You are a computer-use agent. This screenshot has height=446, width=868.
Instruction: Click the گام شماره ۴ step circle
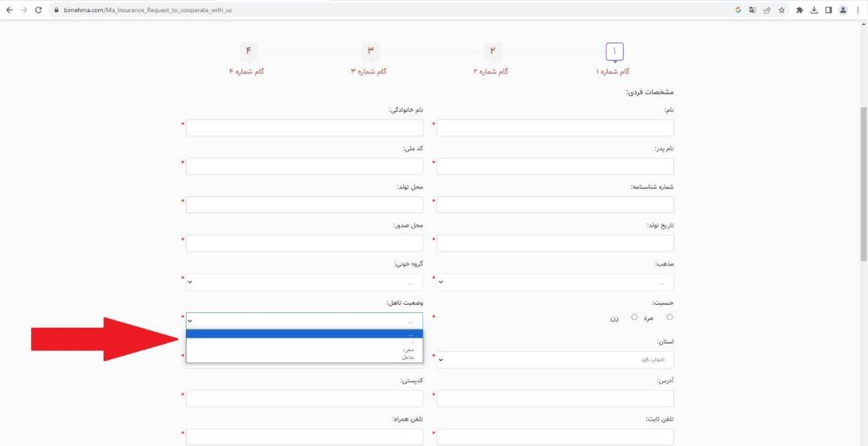coord(248,50)
